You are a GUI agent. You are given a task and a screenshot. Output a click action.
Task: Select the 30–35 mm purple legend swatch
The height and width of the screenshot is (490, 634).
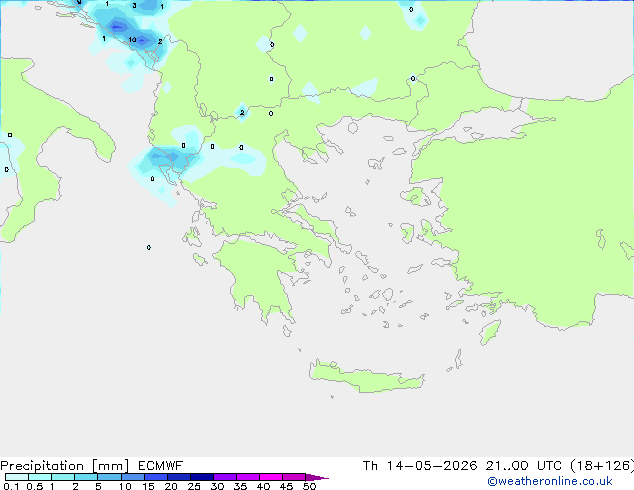[x=225, y=477]
